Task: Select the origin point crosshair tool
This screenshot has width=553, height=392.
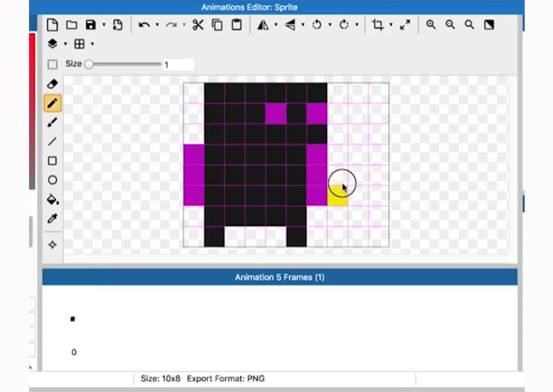Action: coord(53,245)
